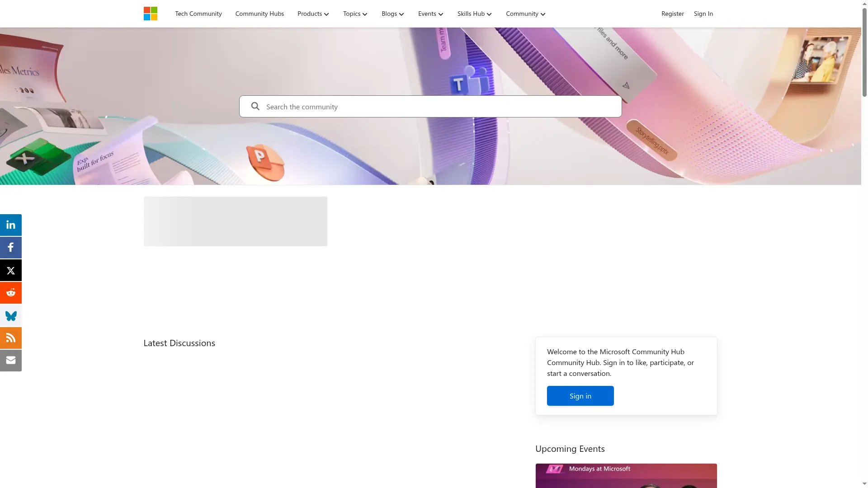Open the RSS feed icon
This screenshot has height=488, width=868.
coord(11,338)
